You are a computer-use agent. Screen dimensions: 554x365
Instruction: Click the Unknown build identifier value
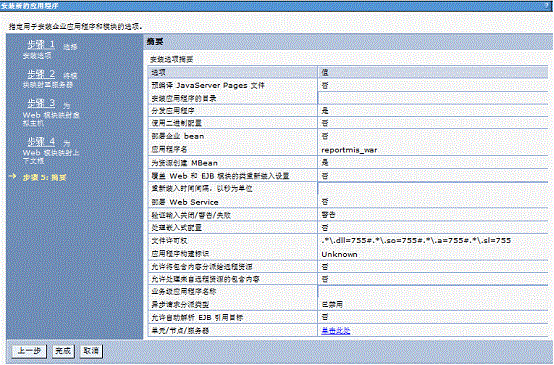339,254
